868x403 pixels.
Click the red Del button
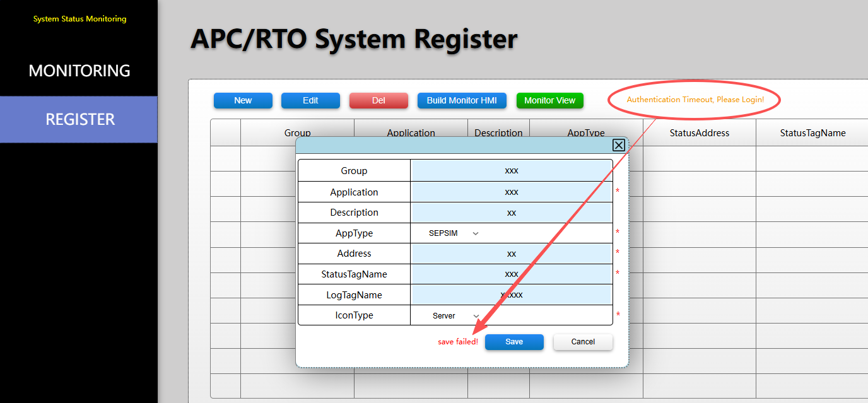tap(378, 100)
